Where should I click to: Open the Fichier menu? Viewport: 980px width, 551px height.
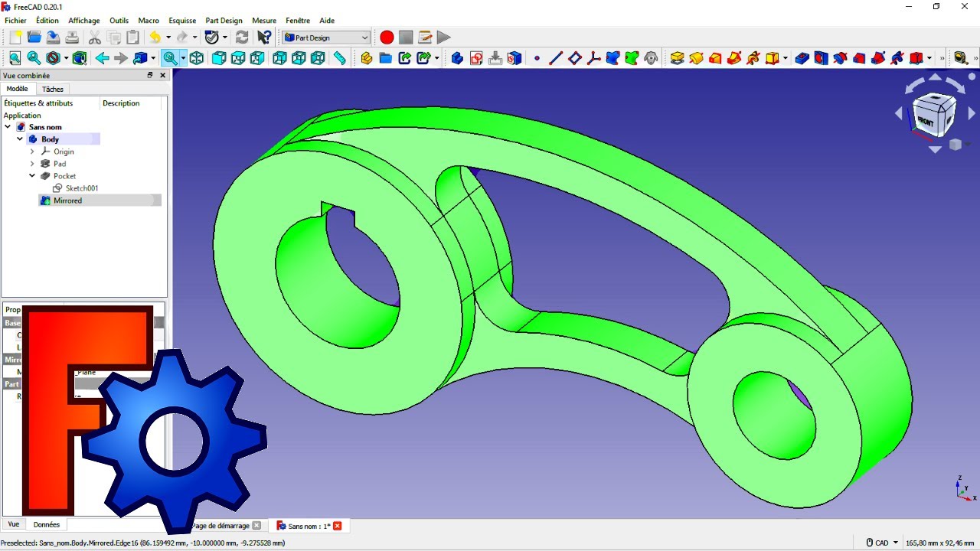pos(15,21)
